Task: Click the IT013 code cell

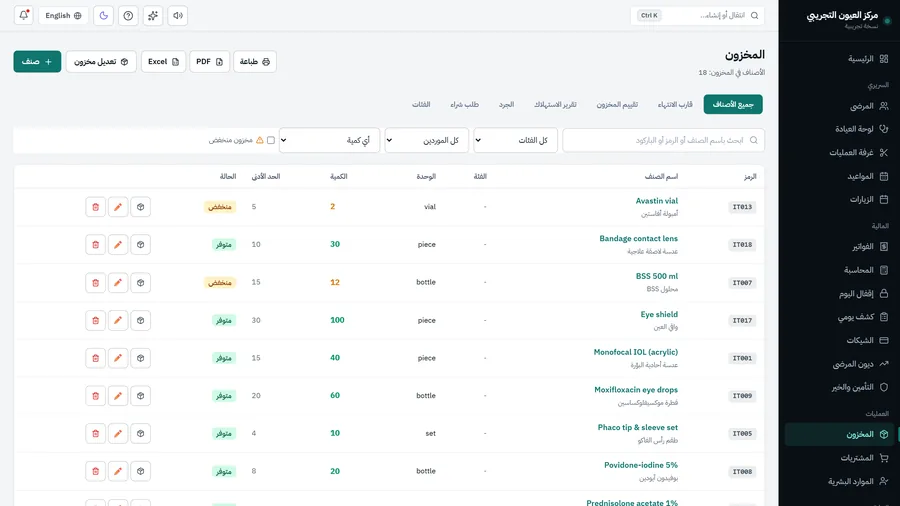Action: click(742, 207)
